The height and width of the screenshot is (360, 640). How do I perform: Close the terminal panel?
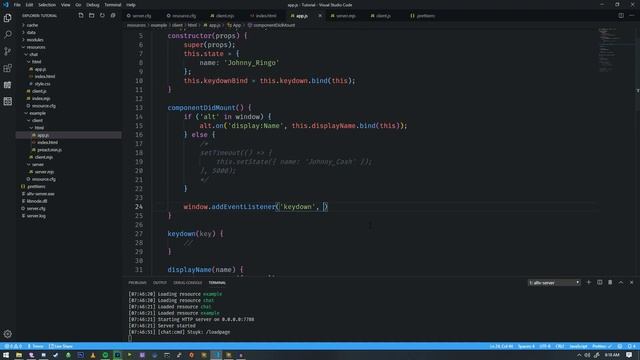pyautogui.click(x=631, y=282)
